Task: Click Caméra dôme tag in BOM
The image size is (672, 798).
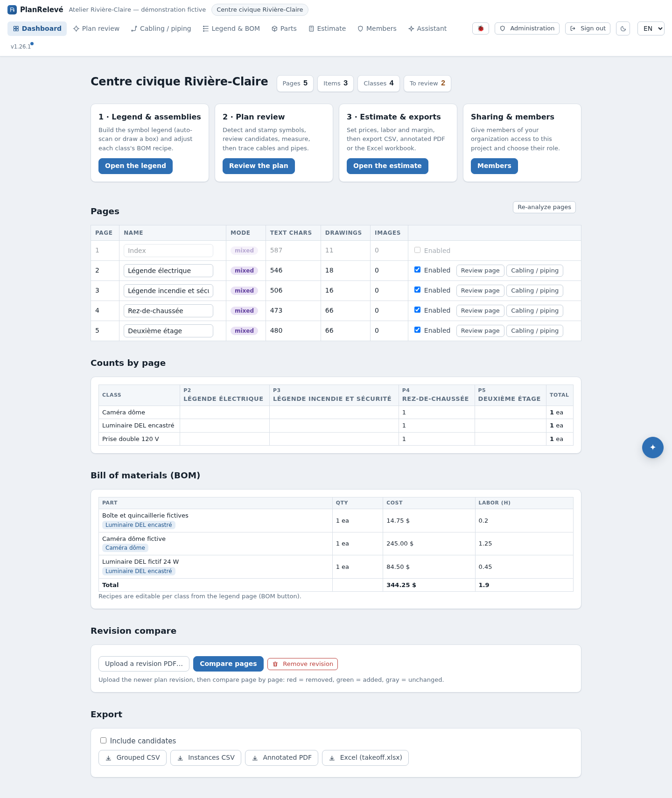Action: 125,548
